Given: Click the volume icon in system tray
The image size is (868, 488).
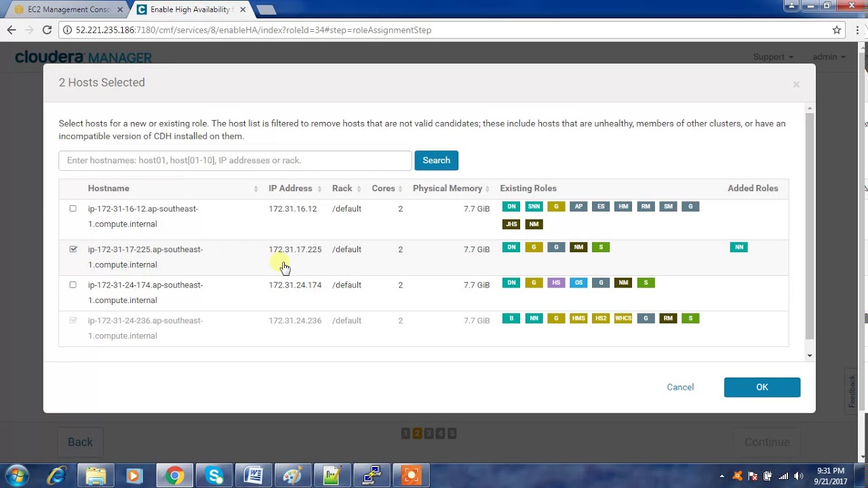Looking at the screenshot, I should pyautogui.click(x=797, y=476).
